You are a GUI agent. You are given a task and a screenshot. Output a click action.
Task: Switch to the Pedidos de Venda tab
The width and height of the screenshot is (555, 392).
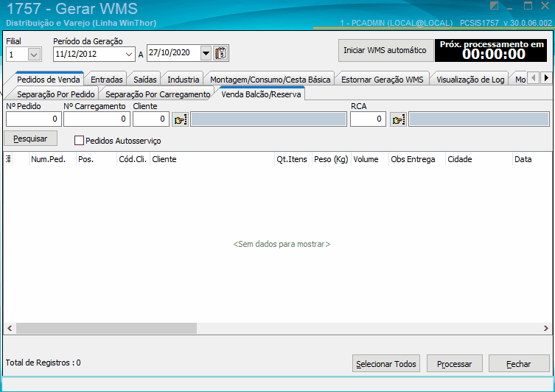(49, 80)
